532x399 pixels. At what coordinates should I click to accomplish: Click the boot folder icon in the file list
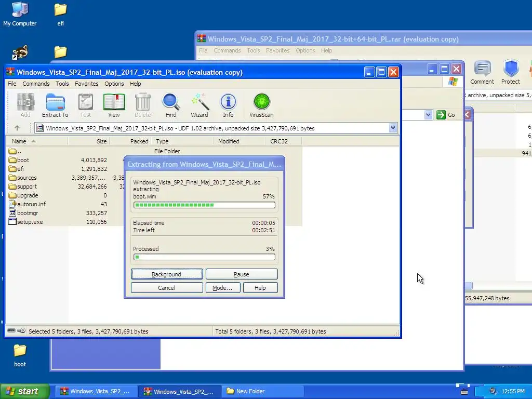12,160
